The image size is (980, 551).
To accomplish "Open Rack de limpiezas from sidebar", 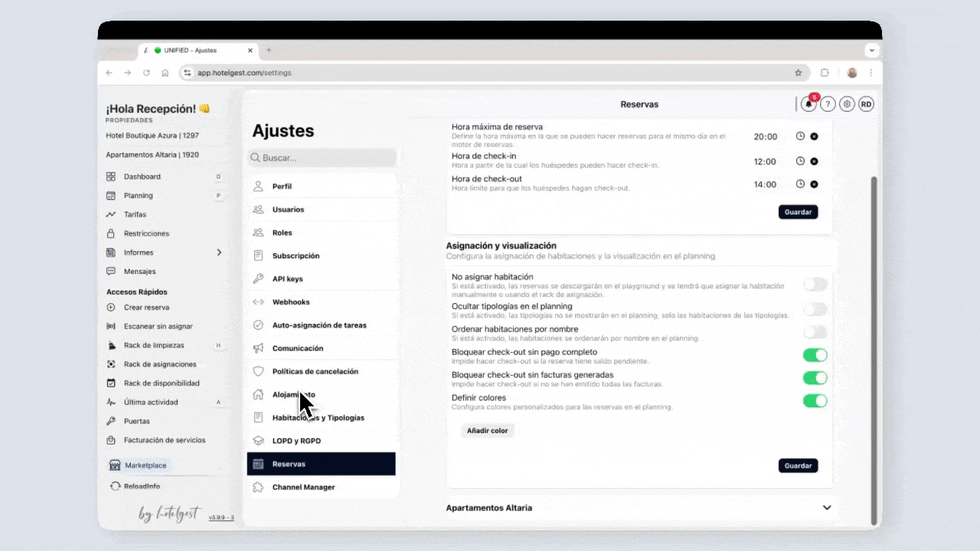I will pyautogui.click(x=154, y=345).
